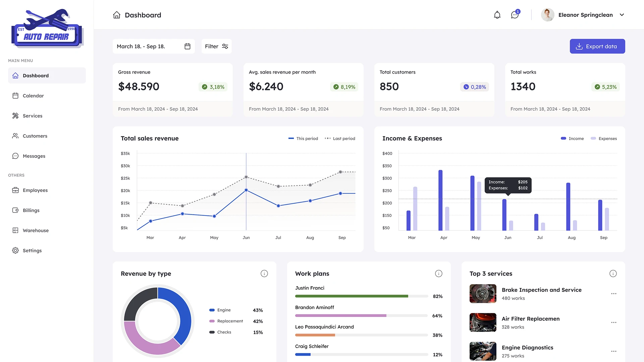
Task: Open the Customers section
Action: pyautogui.click(x=35, y=136)
